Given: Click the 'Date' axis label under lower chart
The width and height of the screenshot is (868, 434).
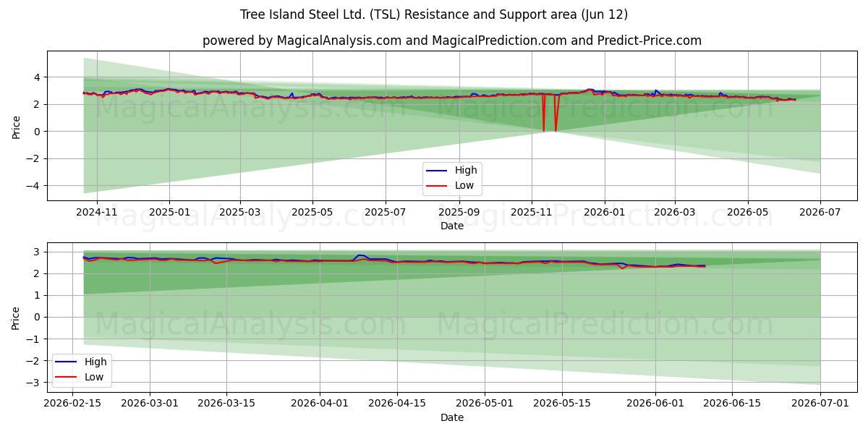Looking at the screenshot, I should (x=452, y=418).
